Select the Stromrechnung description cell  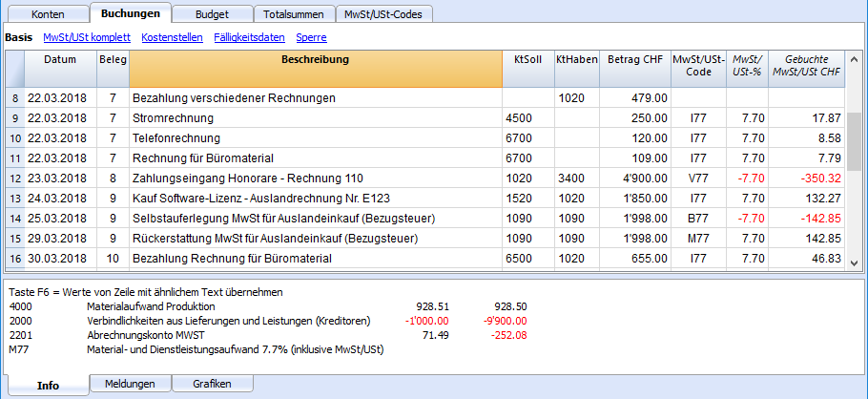click(316, 118)
